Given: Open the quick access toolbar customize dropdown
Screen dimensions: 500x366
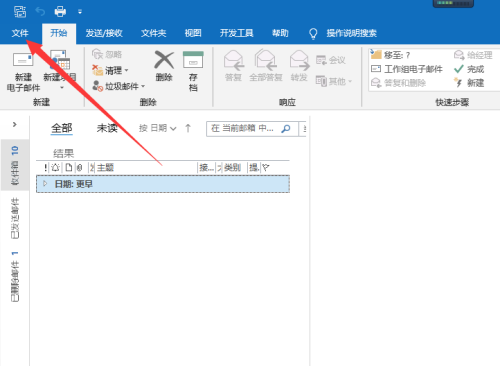Looking at the screenshot, I should click(80, 12).
